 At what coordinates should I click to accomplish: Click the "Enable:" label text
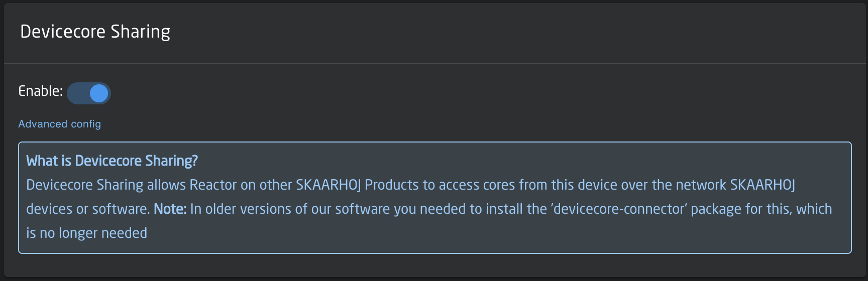[x=40, y=91]
